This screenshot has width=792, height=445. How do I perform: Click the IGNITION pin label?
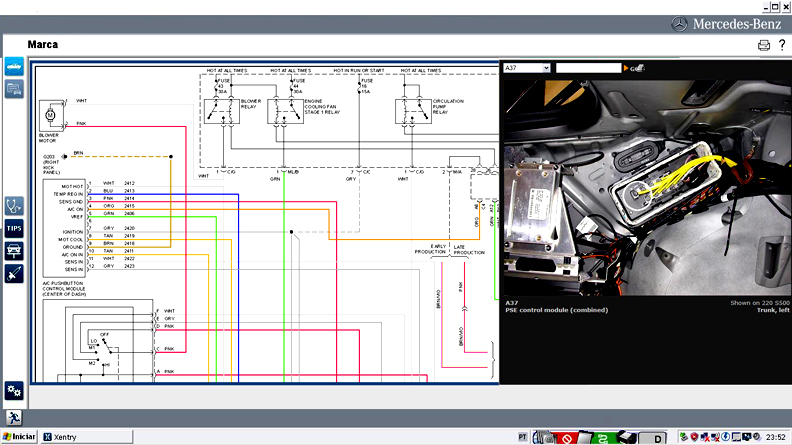click(73, 232)
